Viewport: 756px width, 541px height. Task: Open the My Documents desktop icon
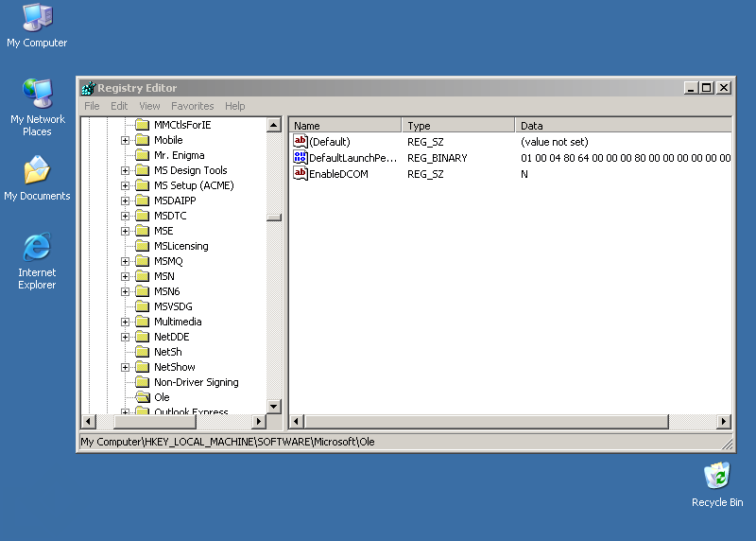37,178
